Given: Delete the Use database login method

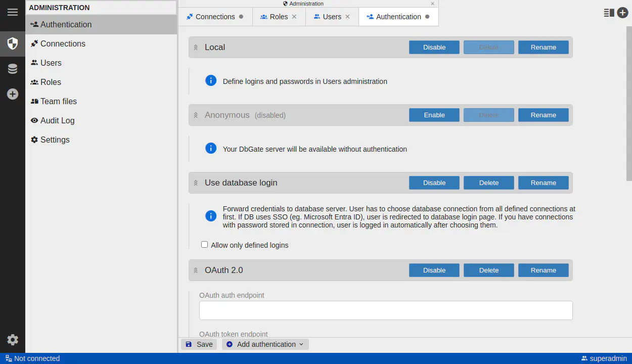Looking at the screenshot, I should (488, 183).
